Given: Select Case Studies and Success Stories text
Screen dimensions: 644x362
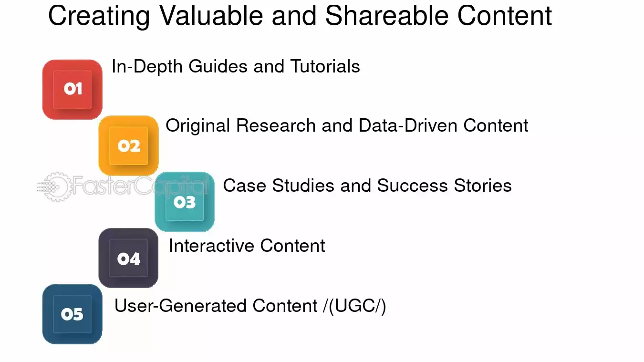Looking at the screenshot, I should pos(367,186).
